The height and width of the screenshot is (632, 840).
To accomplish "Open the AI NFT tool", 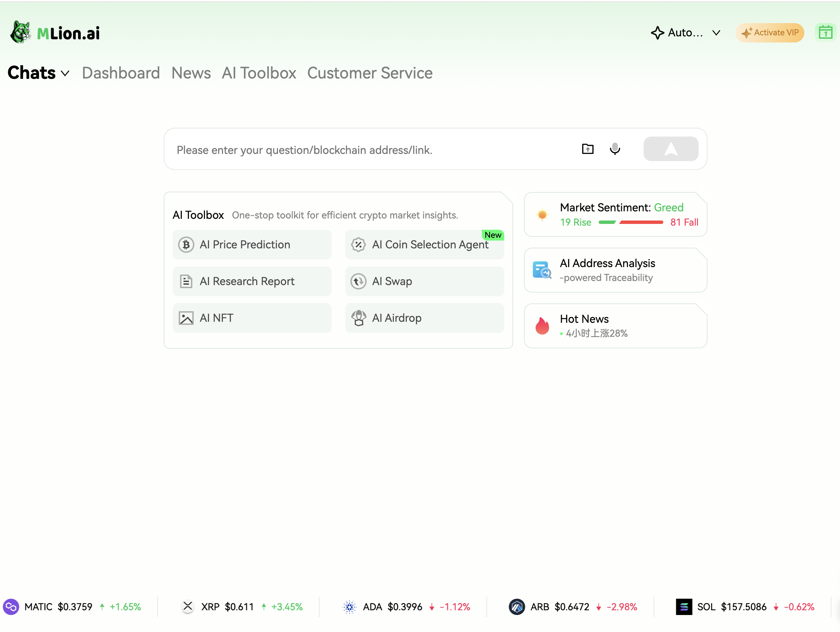I will (252, 318).
